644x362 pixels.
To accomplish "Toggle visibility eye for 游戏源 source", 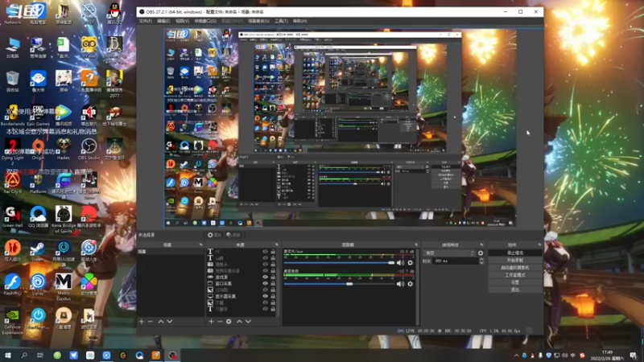I will (265, 277).
